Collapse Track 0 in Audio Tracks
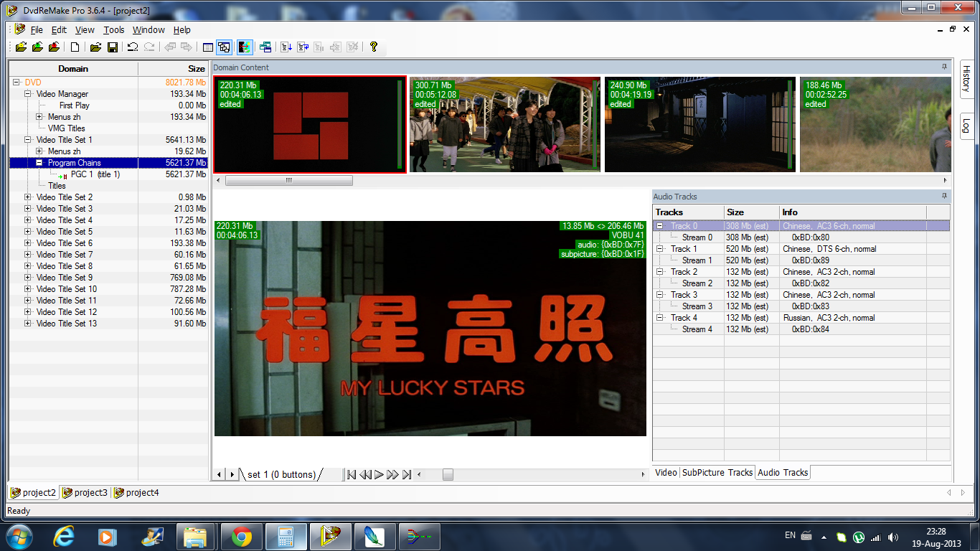The height and width of the screenshot is (551, 980). click(x=660, y=226)
